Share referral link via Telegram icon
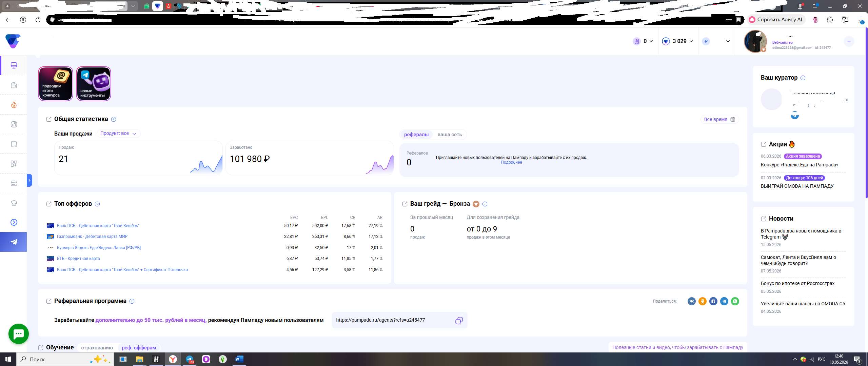The image size is (868, 366). pos(724,301)
